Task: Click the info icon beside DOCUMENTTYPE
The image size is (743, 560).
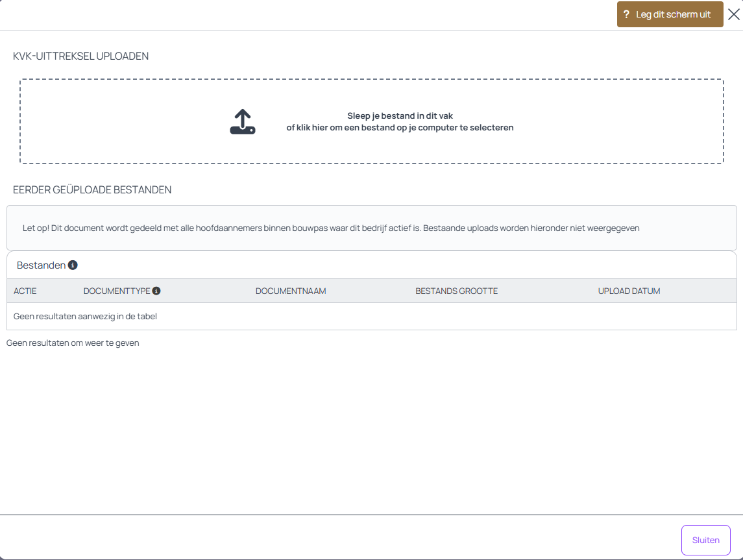Action: [156, 291]
